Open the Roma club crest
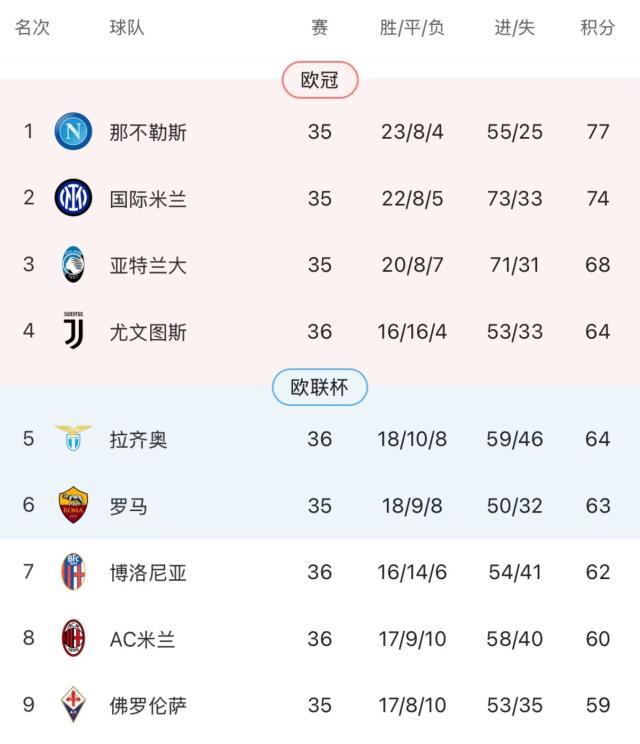This screenshot has height=744, width=640. click(x=73, y=505)
